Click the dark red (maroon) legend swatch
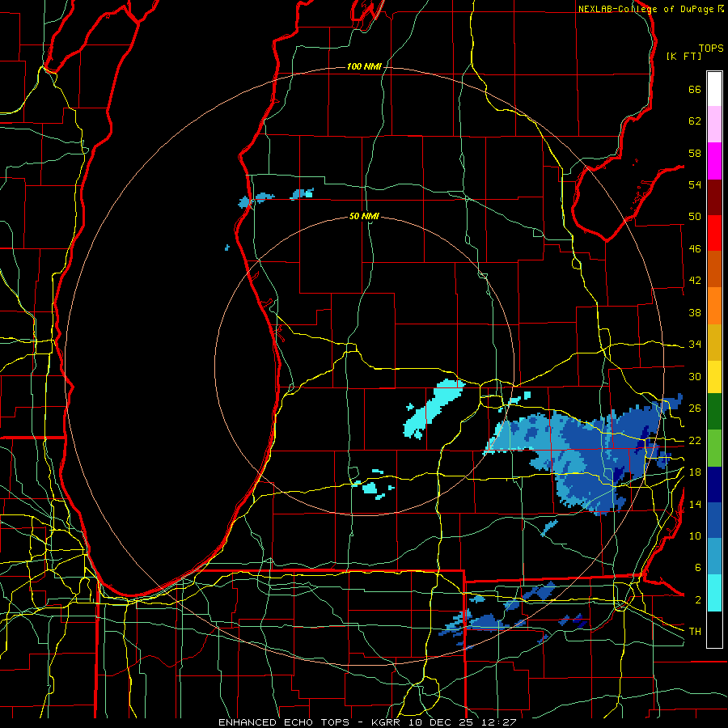The image size is (728, 728). (x=714, y=197)
